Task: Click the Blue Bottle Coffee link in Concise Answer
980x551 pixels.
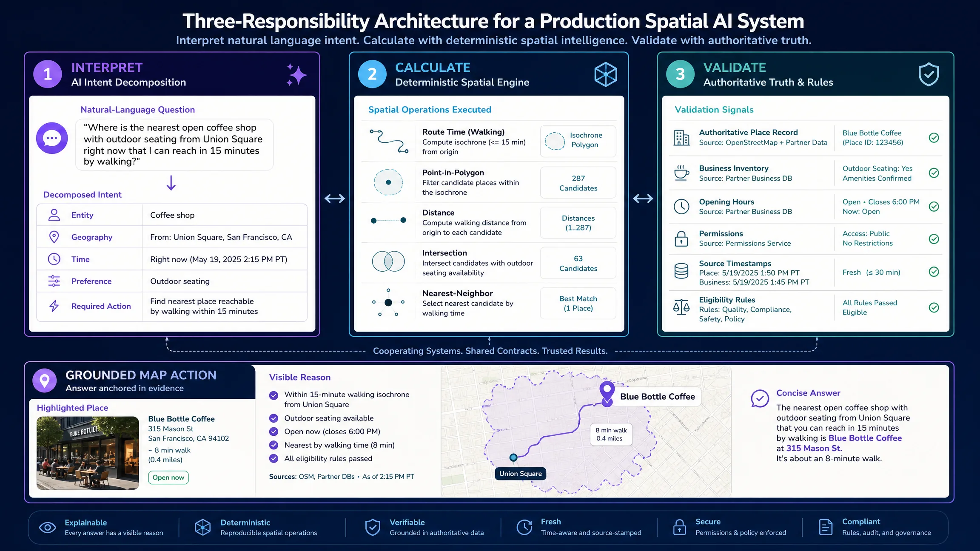Action: click(865, 438)
